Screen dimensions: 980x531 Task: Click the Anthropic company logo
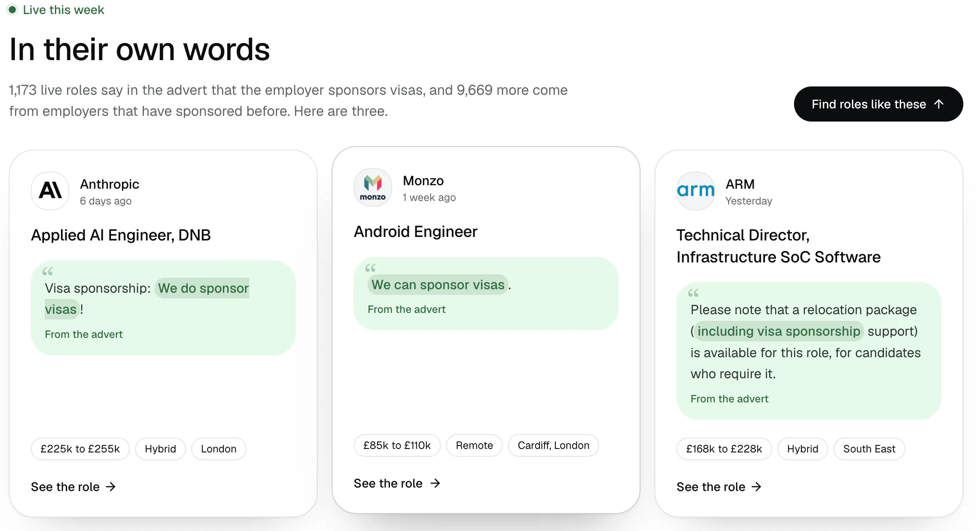pyautogui.click(x=50, y=191)
